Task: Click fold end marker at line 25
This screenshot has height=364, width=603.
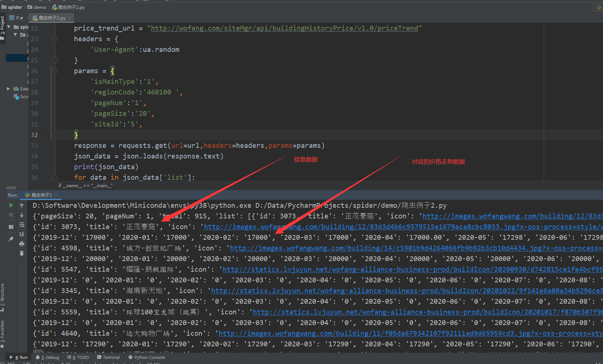Action: click(55, 60)
